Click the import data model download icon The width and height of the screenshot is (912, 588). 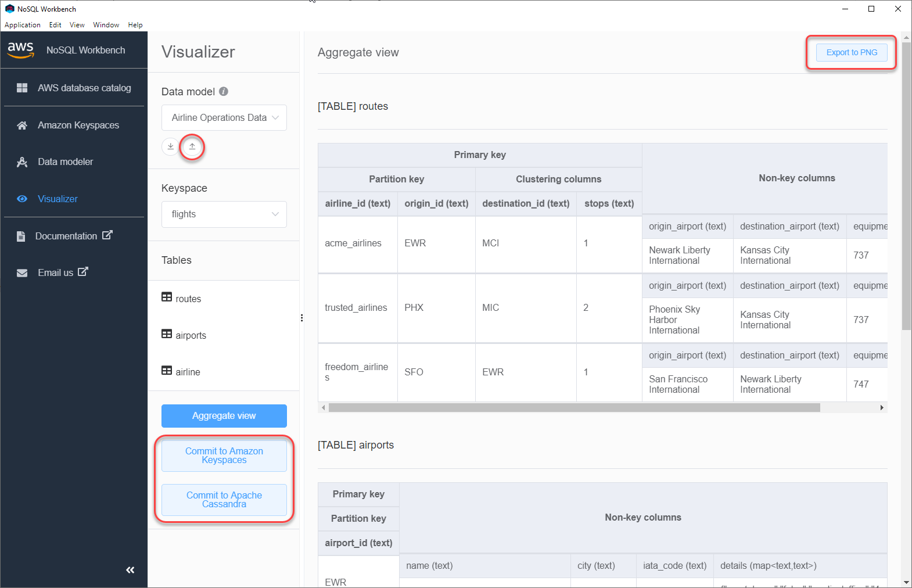[170, 146]
